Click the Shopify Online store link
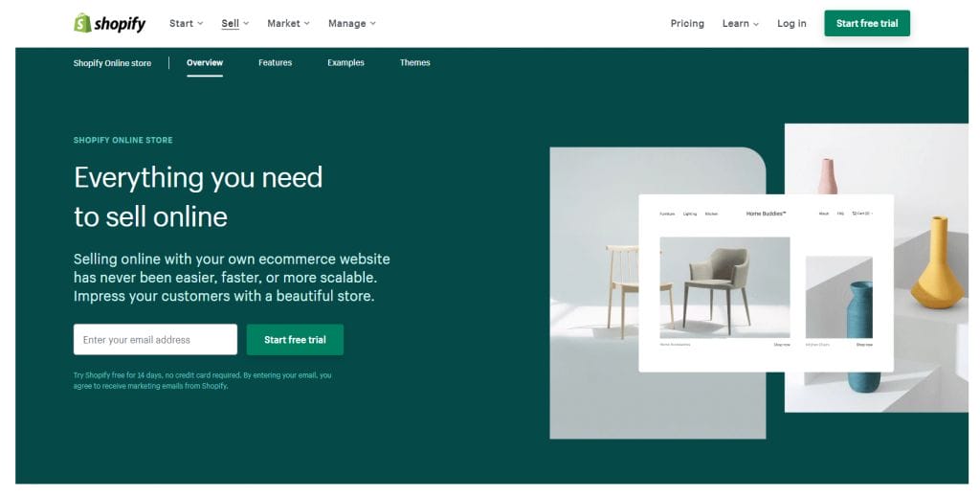Image resolution: width=980 pixels, height=497 pixels. click(x=112, y=63)
